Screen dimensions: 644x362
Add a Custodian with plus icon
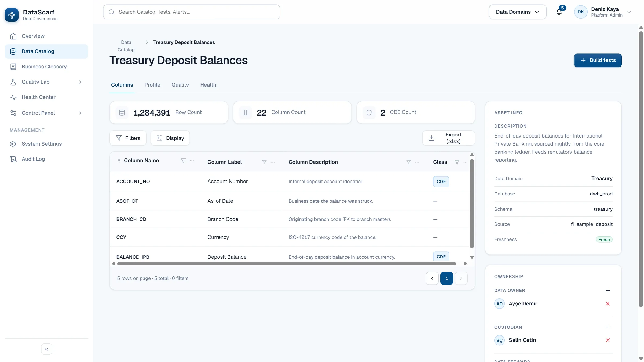(x=608, y=327)
